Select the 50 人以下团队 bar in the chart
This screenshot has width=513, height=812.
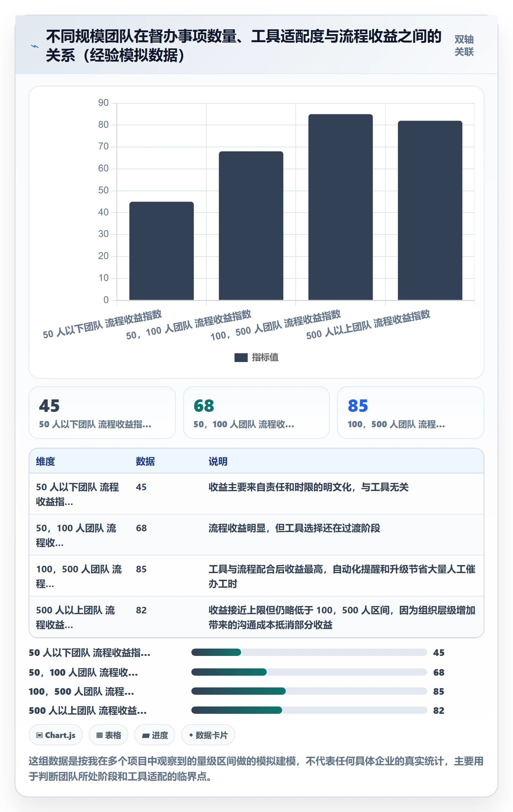[x=162, y=251]
